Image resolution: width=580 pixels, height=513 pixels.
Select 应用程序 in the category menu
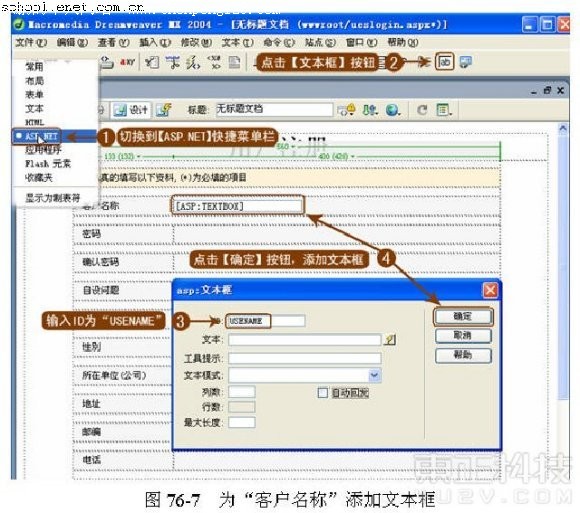coord(43,150)
